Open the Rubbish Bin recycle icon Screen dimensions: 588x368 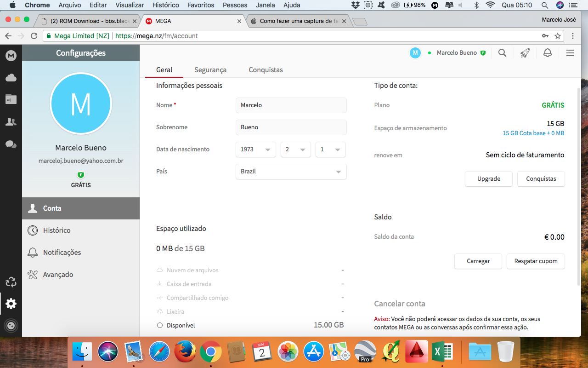[x=11, y=282]
